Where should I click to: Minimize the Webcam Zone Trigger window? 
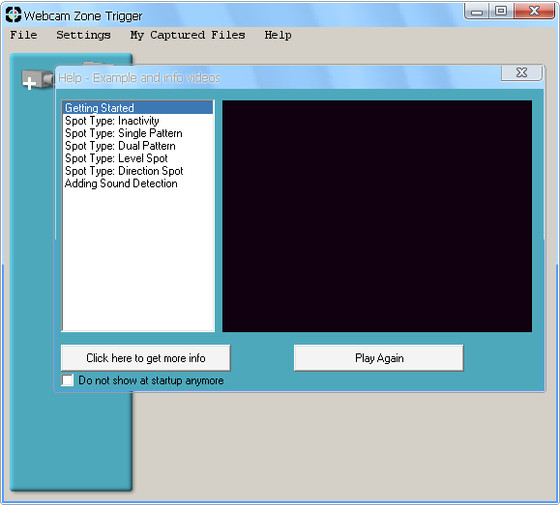[477, 11]
